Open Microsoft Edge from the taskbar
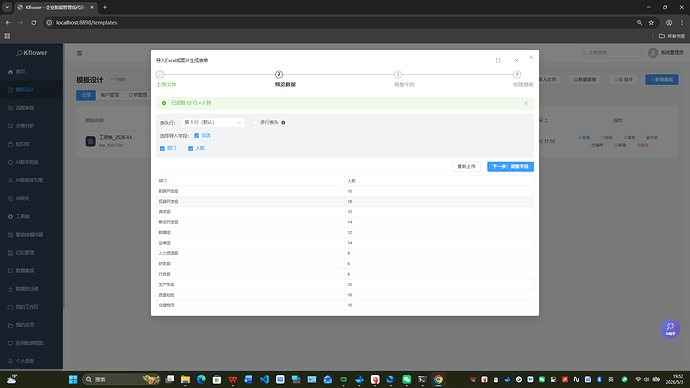Viewport: 690px width, 388px height. 201,379
